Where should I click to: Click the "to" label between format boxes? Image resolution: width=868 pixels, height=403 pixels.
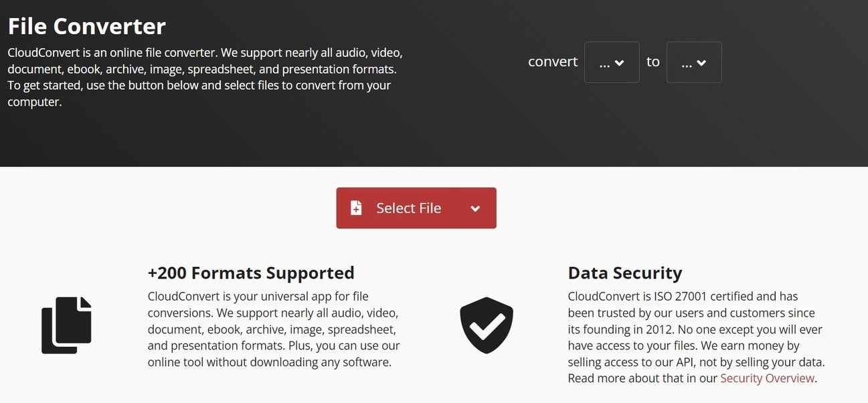point(653,62)
